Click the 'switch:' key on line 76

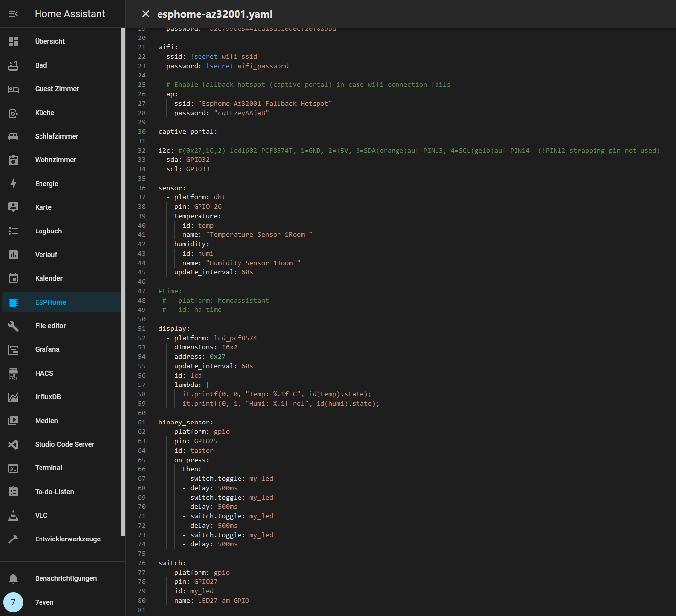point(172,563)
